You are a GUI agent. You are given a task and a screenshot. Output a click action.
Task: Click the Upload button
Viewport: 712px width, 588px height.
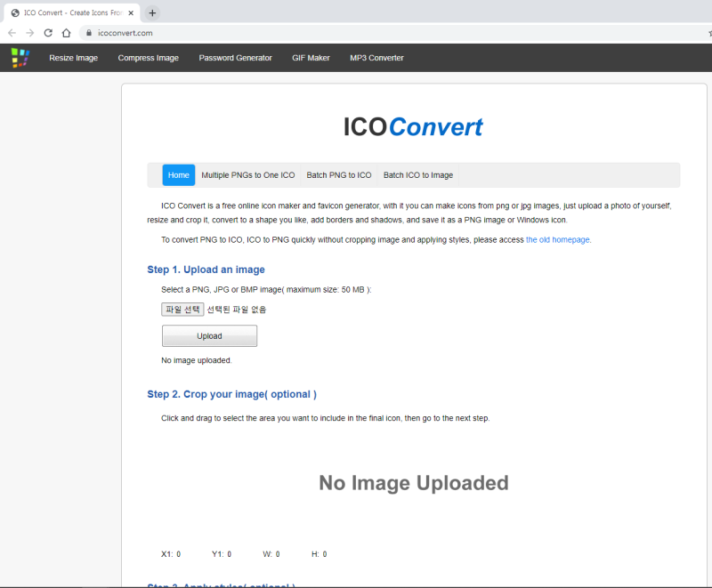[209, 335]
